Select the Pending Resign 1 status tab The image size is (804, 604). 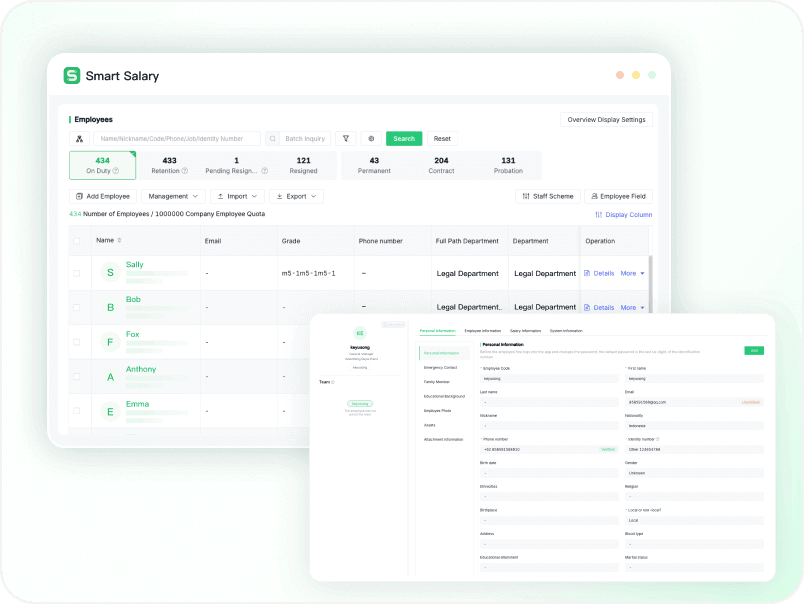[x=236, y=165]
